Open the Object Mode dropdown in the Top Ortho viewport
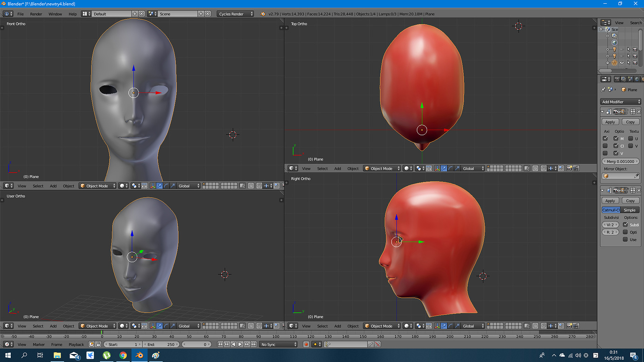Viewport: 644px width, 362px height. (382, 168)
